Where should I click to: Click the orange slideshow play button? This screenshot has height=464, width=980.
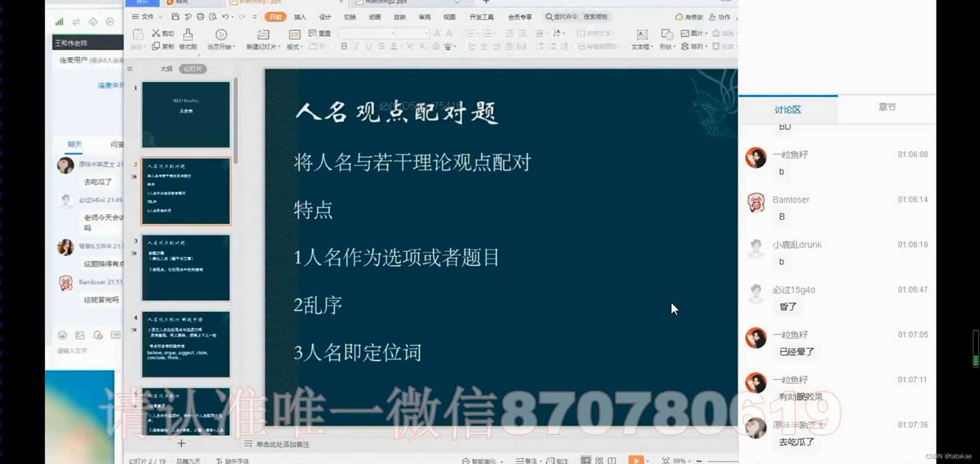coord(636,460)
